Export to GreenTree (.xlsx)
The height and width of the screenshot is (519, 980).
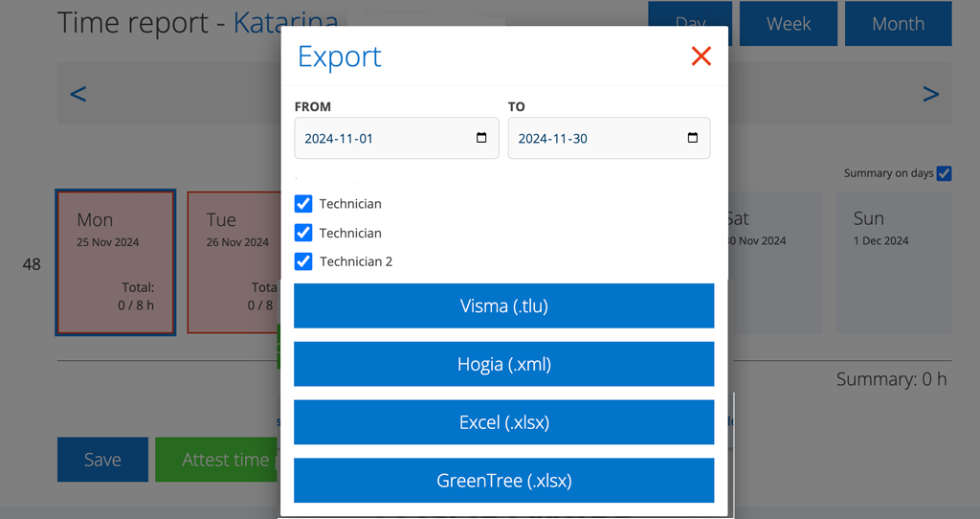[x=503, y=481]
